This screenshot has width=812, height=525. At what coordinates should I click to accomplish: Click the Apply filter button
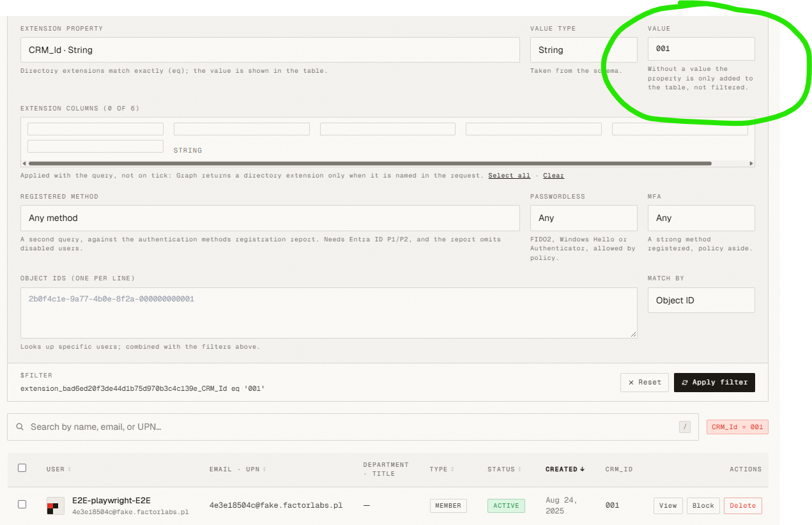714,383
